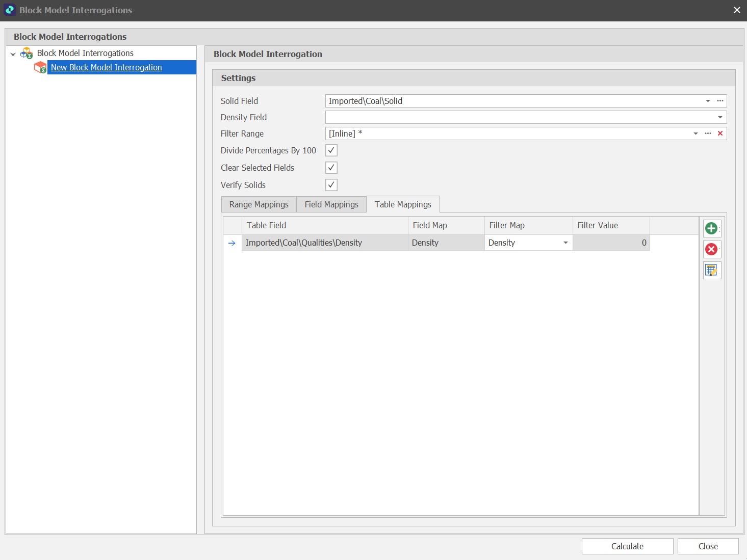Uncheck Clear Selected Fields checkbox

(x=331, y=168)
